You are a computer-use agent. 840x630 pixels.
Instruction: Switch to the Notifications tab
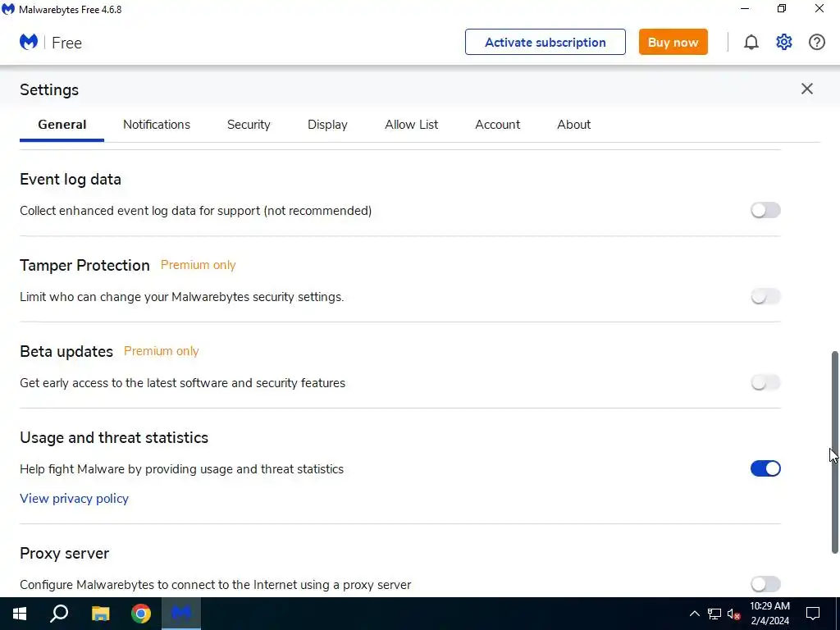(x=157, y=125)
